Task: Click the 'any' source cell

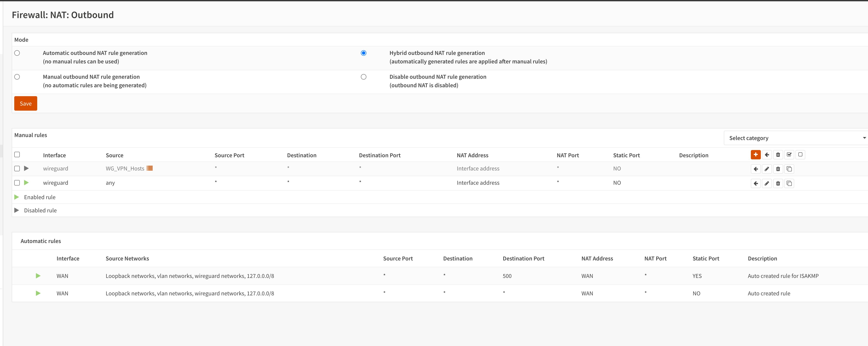Action: pos(110,183)
